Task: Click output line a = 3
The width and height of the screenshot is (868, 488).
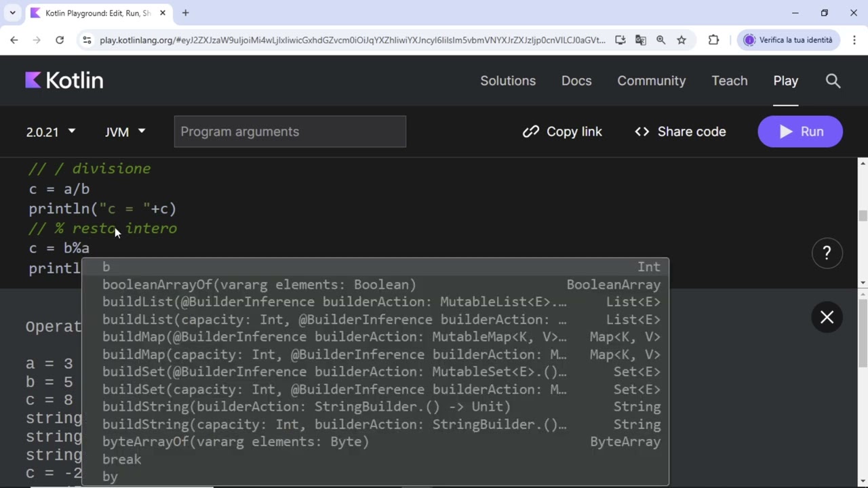Action: [49, 364]
